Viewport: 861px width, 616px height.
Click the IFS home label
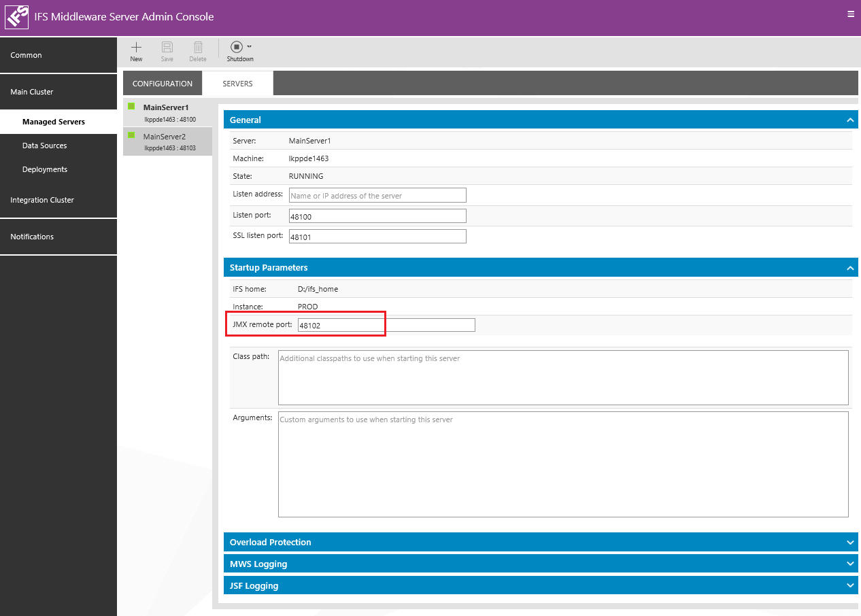[x=250, y=289]
